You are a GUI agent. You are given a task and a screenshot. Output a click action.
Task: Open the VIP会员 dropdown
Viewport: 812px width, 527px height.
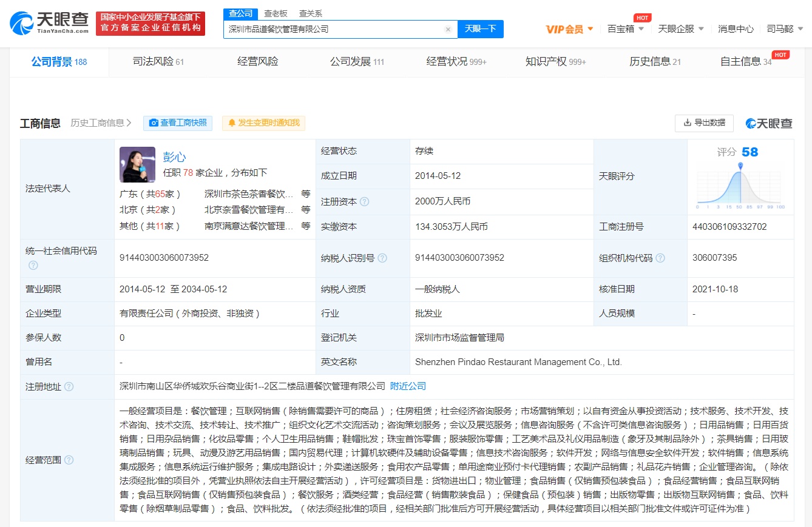[569, 29]
